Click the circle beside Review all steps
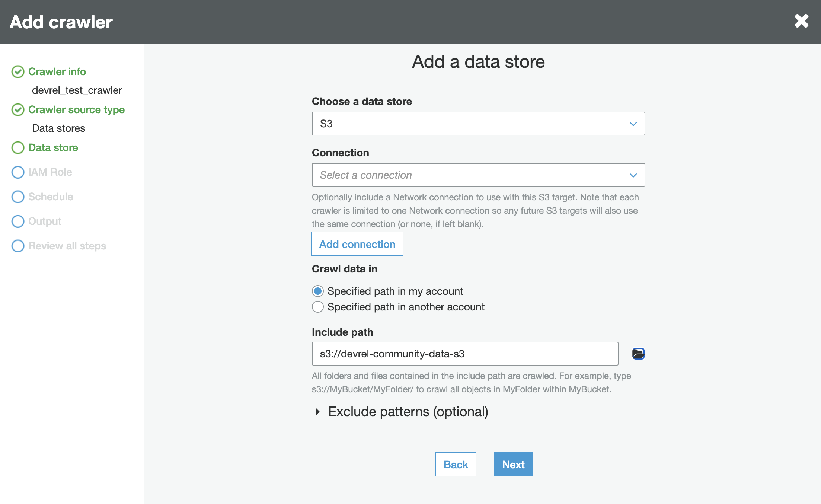Viewport: 821px width, 504px height. pos(17,246)
